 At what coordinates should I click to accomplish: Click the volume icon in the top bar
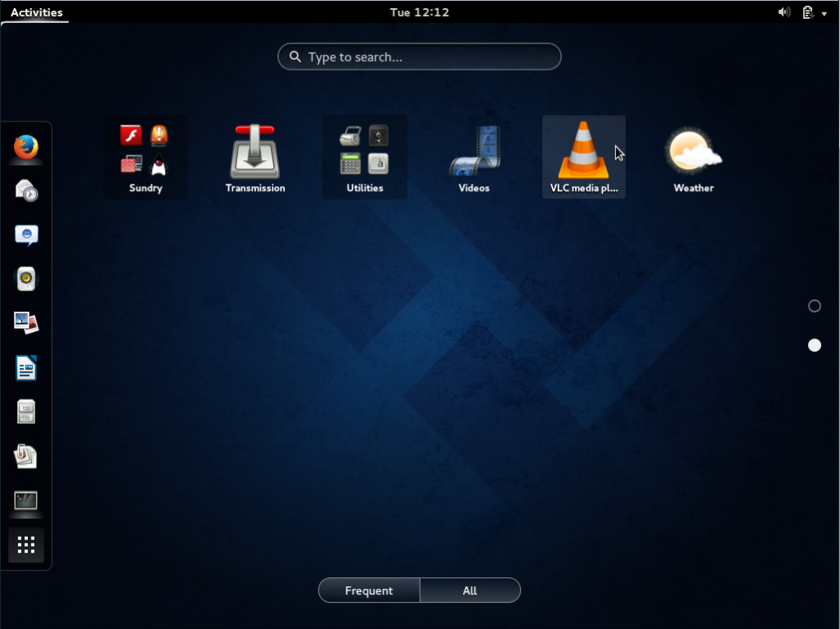click(x=784, y=11)
